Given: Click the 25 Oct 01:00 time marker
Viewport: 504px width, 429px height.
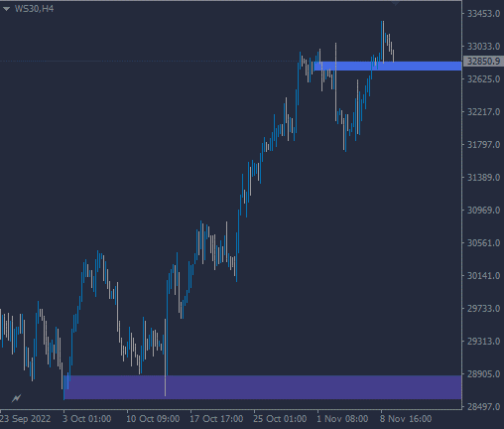Looking at the screenshot, I should point(280,419).
